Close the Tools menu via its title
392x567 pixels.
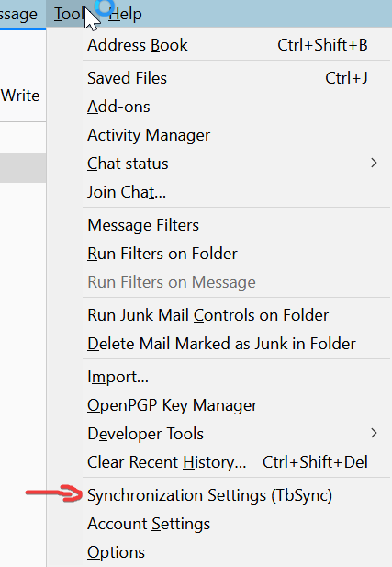coord(71,14)
